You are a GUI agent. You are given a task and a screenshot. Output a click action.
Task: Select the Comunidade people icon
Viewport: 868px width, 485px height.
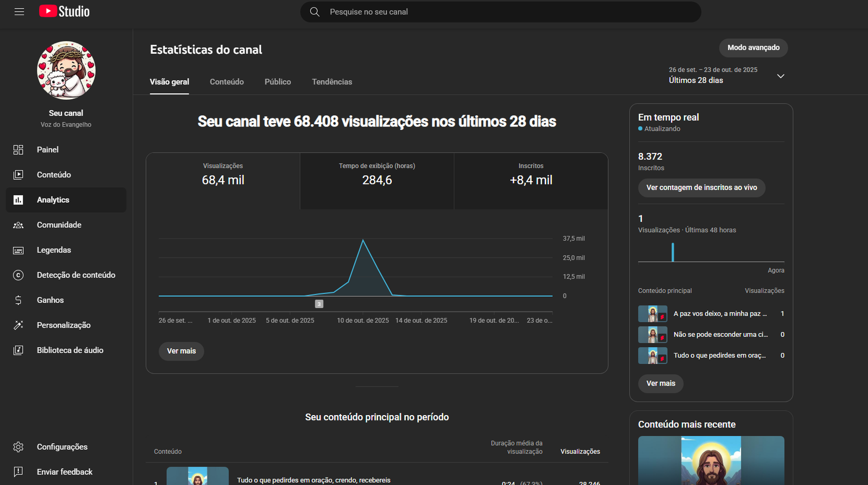coord(18,225)
